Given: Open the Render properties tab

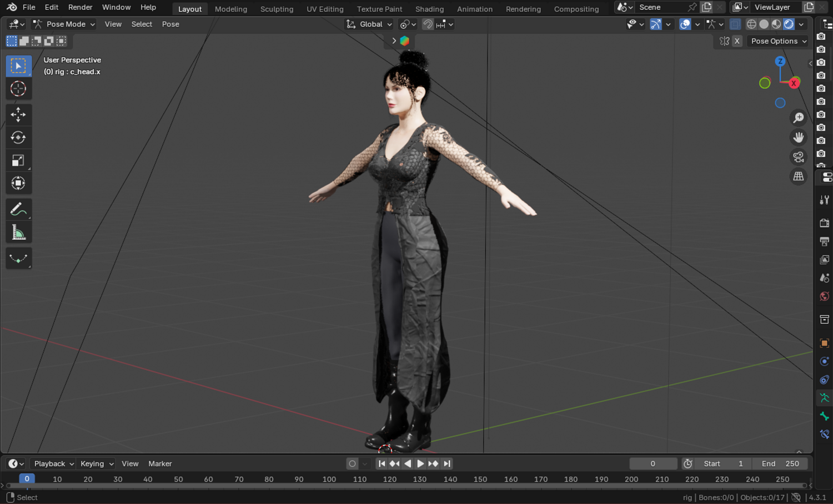Looking at the screenshot, I should click(825, 223).
